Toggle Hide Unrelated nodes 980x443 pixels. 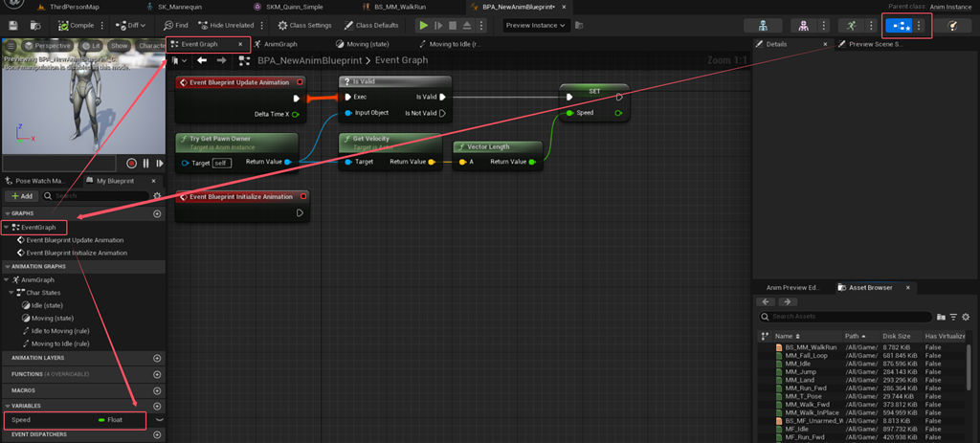coord(226,26)
